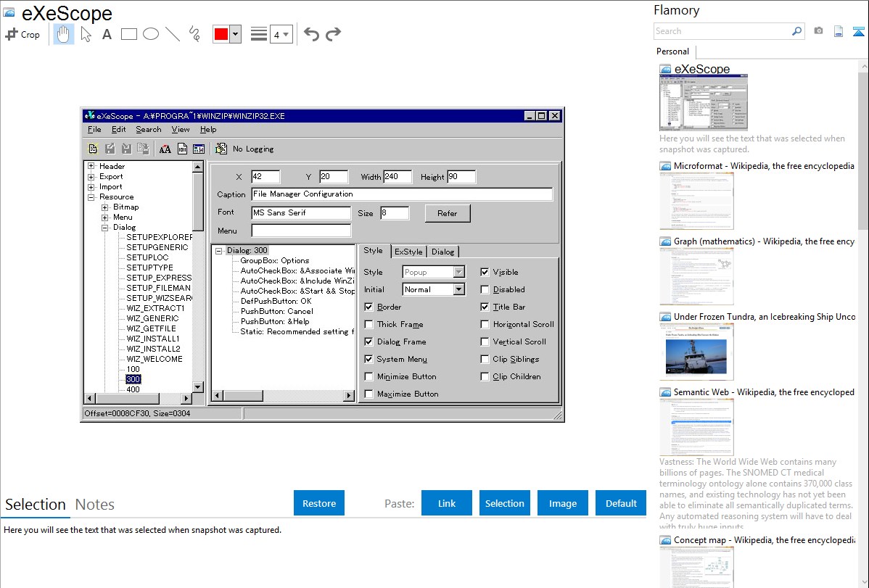The image size is (869, 588).
Task: Click the first eXeScope toolbar file icon
Action: click(x=93, y=149)
